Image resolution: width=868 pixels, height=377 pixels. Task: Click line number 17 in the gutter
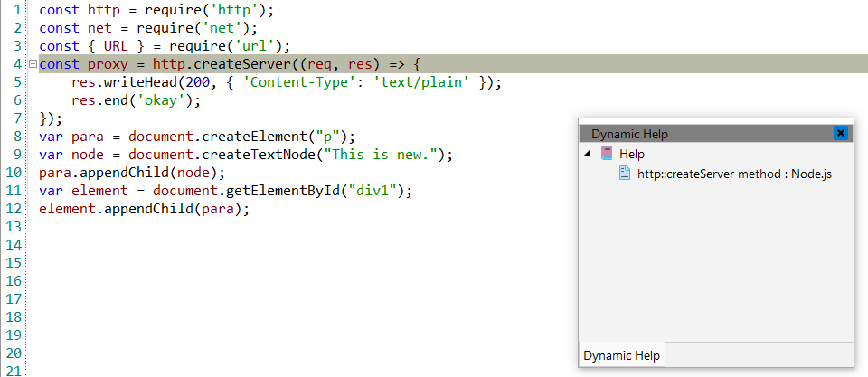(x=14, y=299)
